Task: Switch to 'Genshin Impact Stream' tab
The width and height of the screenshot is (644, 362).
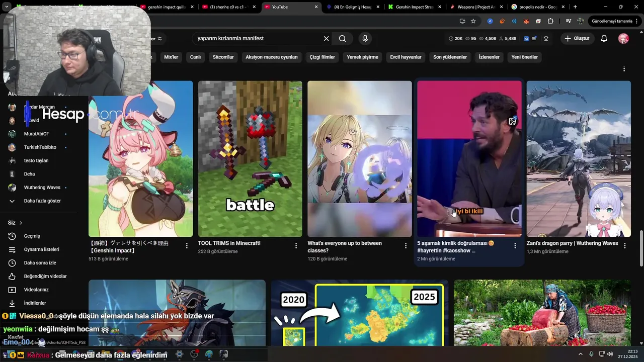Action: tap(415, 7)
